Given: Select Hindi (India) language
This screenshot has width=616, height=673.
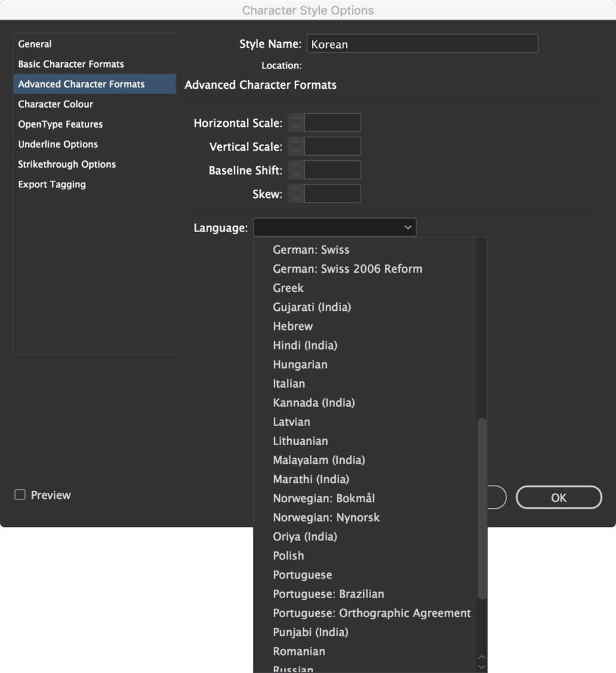Looking at the screenshot, I should tap(365, 345).
